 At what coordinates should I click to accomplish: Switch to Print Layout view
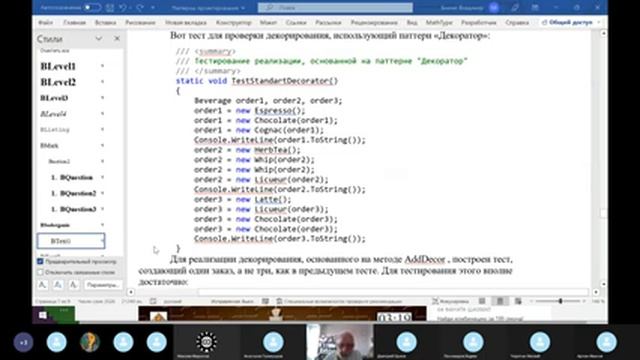(500, 301)
